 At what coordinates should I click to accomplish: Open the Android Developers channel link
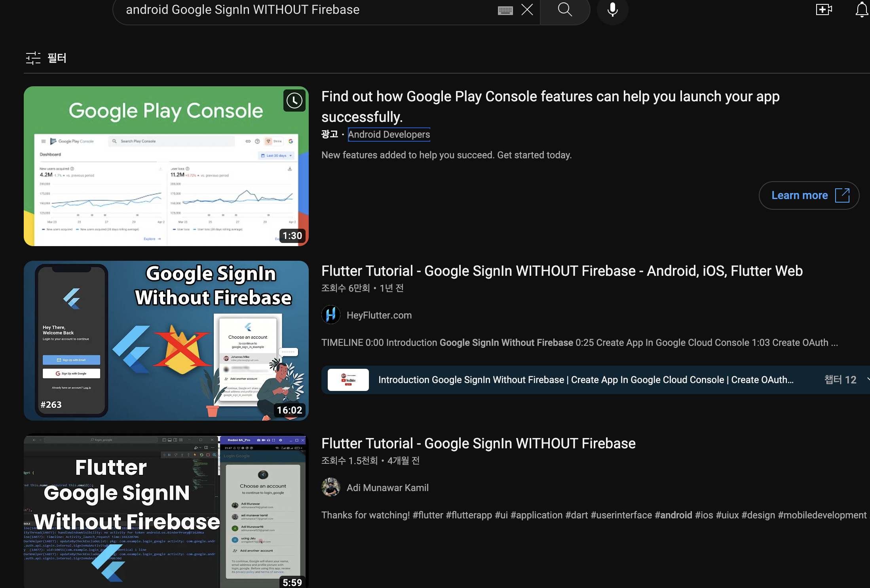pyautogui.click(x=389, y=135)
